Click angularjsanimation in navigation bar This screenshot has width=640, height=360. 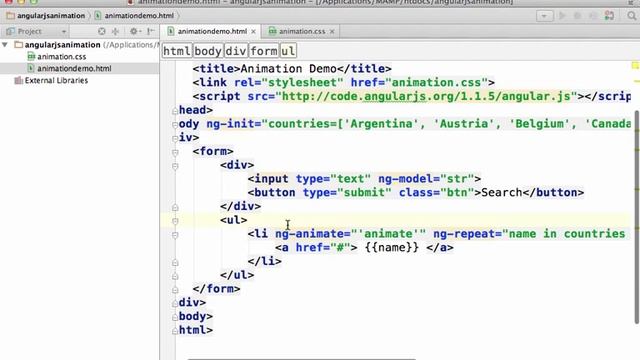(51, 16)
